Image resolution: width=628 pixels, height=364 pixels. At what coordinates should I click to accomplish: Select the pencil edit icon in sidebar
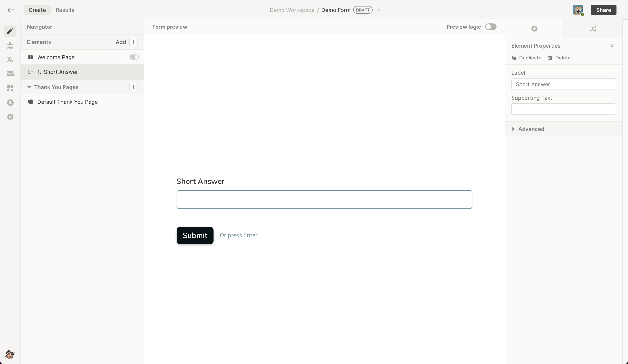click(10, 31)
